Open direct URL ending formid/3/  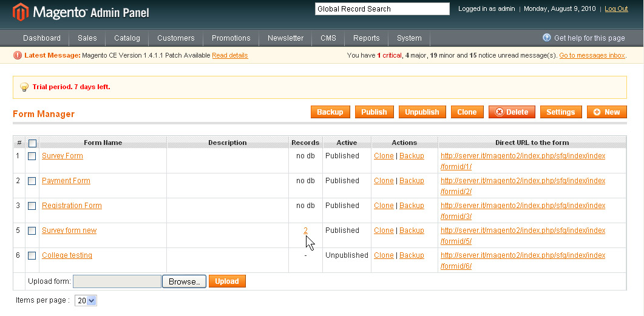coord(523,211)
